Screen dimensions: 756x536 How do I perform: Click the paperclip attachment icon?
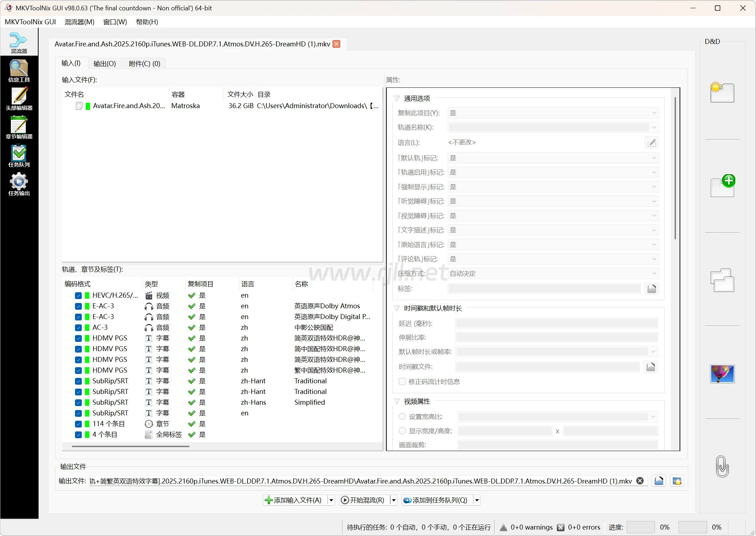click(722, 466)
